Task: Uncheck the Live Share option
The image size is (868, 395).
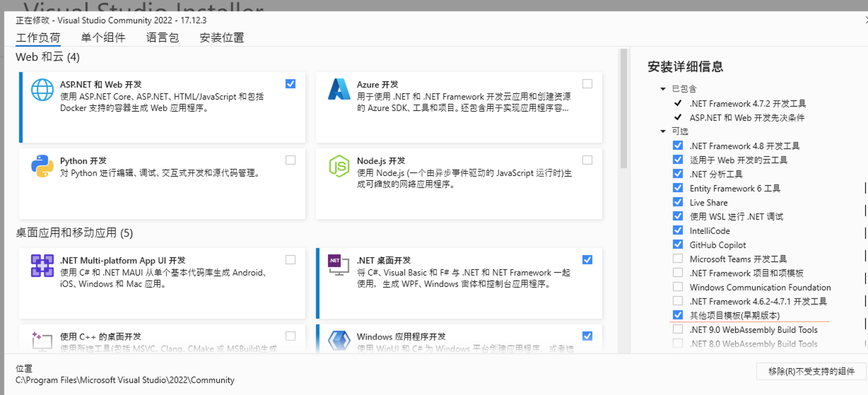Action: tap(678, 202)
